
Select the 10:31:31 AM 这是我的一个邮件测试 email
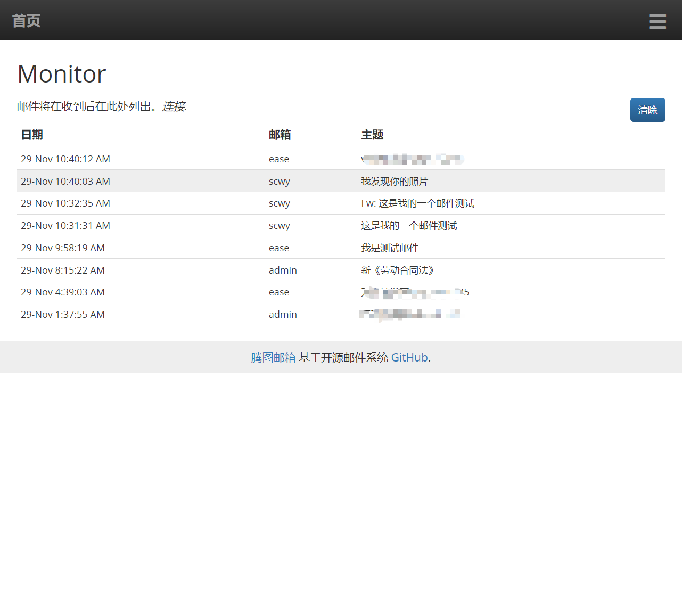[x=408, y=226]
